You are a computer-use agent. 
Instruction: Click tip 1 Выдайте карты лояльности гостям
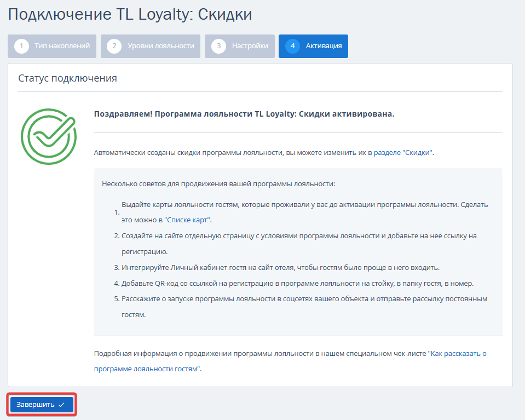[x=305, y=212]
